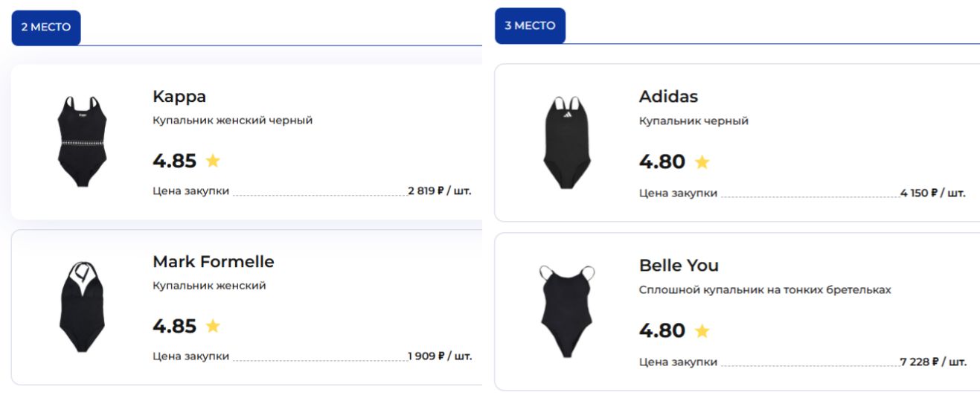Select the 2 МЕСТО tab
This screenshot has width=980, height=407.
click(46, 28)
